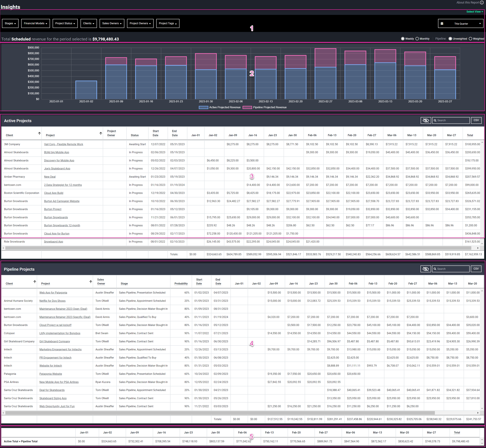Screen dimensions: 486x448
Task: Click the calendar icon in date picker
Action: pos(442,24)
